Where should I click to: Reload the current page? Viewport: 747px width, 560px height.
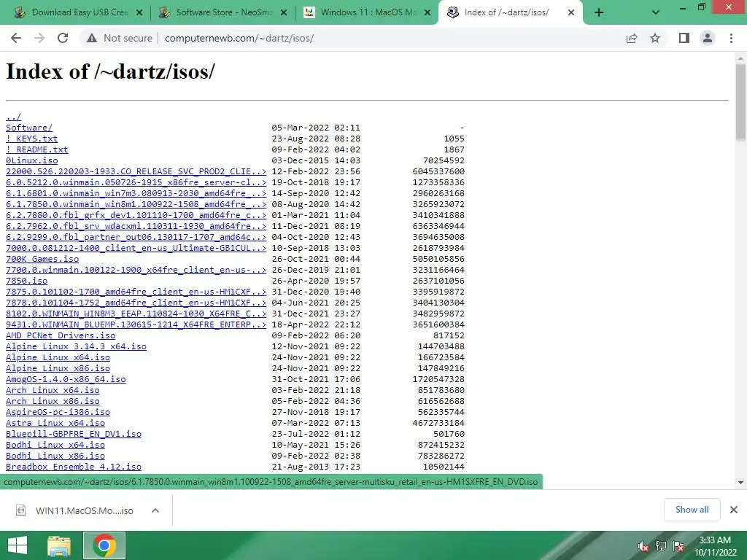coord(63,38)
